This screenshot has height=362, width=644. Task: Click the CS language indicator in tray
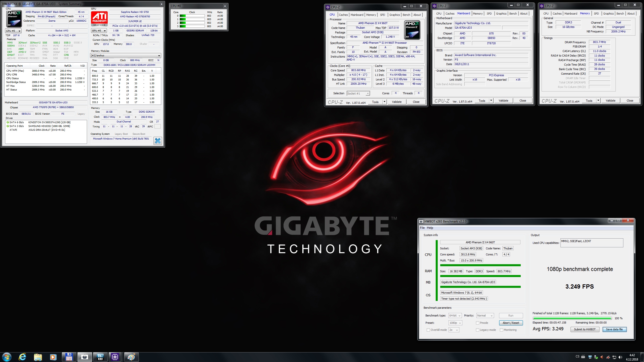click(577, 356)
